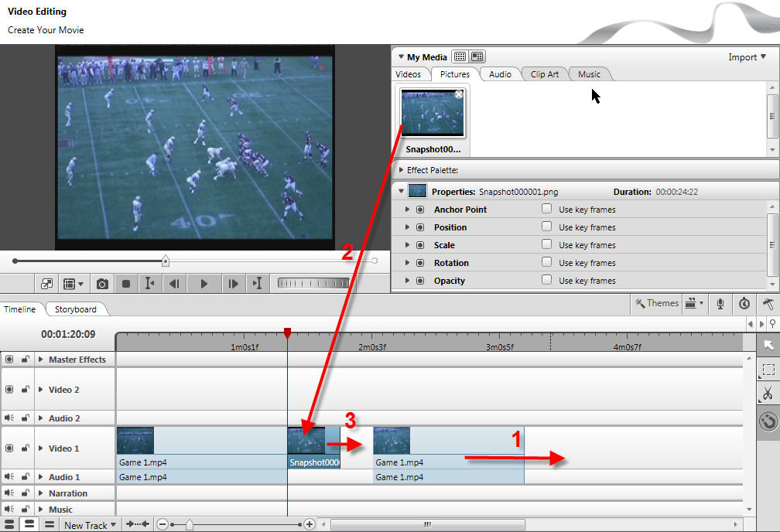
Task: Open the Audio media tab
Action: click(500, 74)
